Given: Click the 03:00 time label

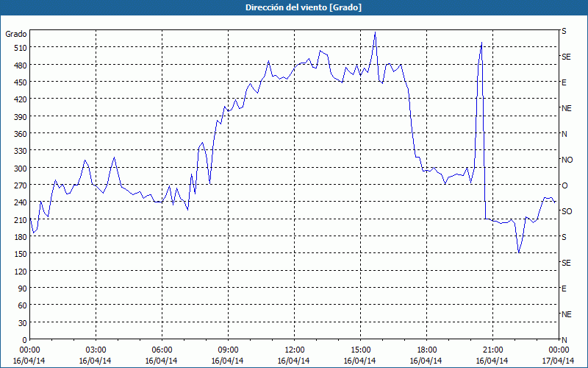Looking at the screenshot, I should tap(96, 350).
